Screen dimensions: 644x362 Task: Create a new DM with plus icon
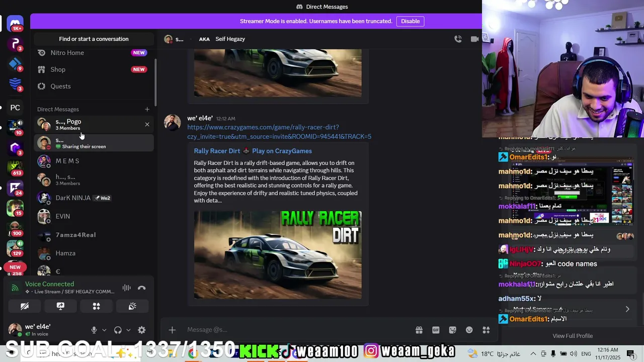(147, 109)
